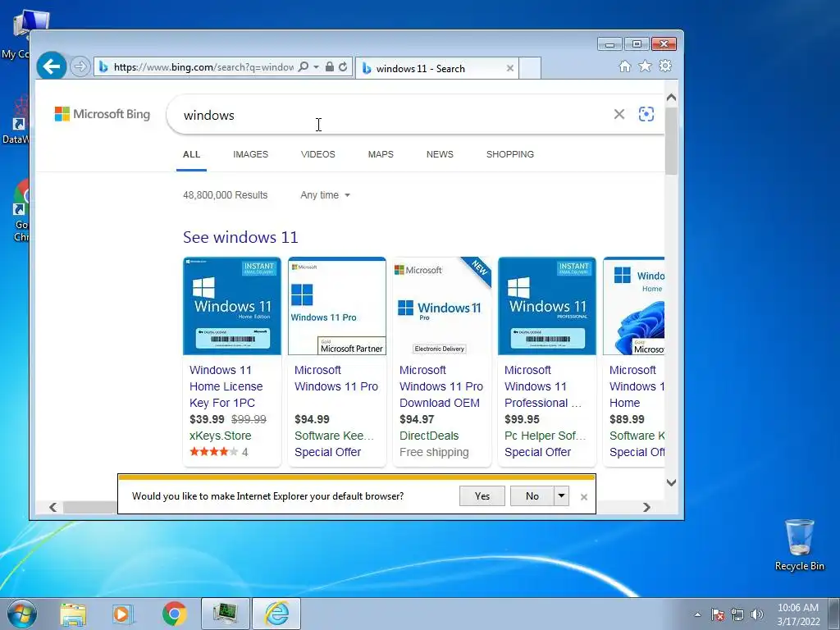The width and height of the screenshot is (840, 630).
Task: Open Windows 11 Home Edition product image
Action: click(232, 306)
